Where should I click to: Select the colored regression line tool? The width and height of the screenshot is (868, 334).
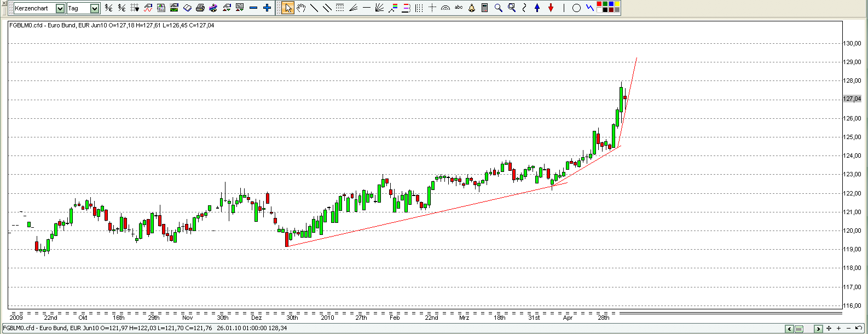(392, 8)
